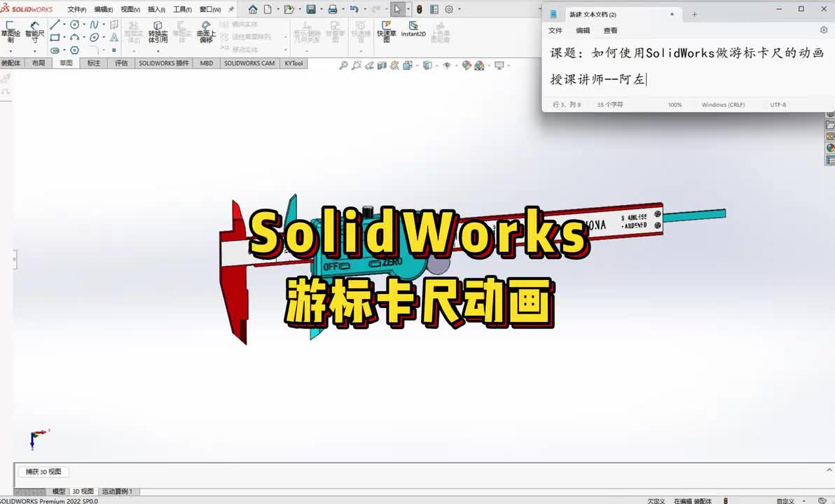
Task: Open the 视图(V) menu
Action: [x=130, y=10]
